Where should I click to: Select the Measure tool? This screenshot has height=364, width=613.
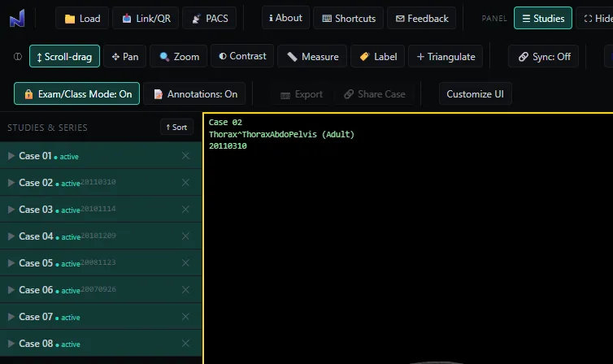point(312,57)
